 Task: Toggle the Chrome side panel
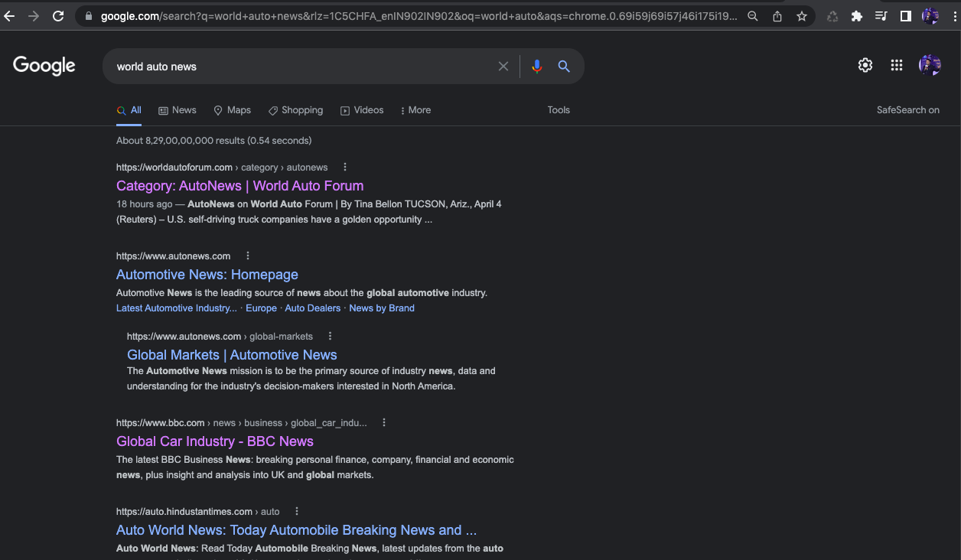[x=906, y=16]
